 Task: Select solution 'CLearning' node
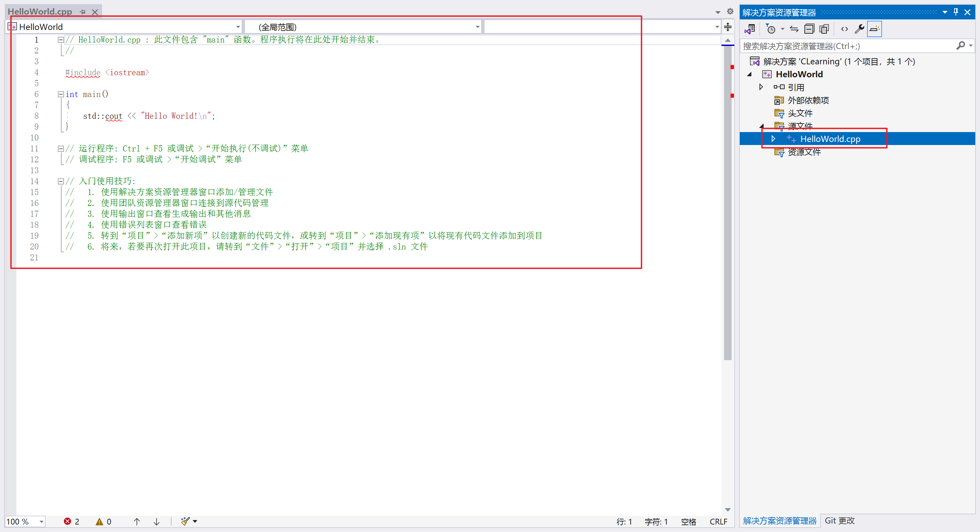coord(838,61)
